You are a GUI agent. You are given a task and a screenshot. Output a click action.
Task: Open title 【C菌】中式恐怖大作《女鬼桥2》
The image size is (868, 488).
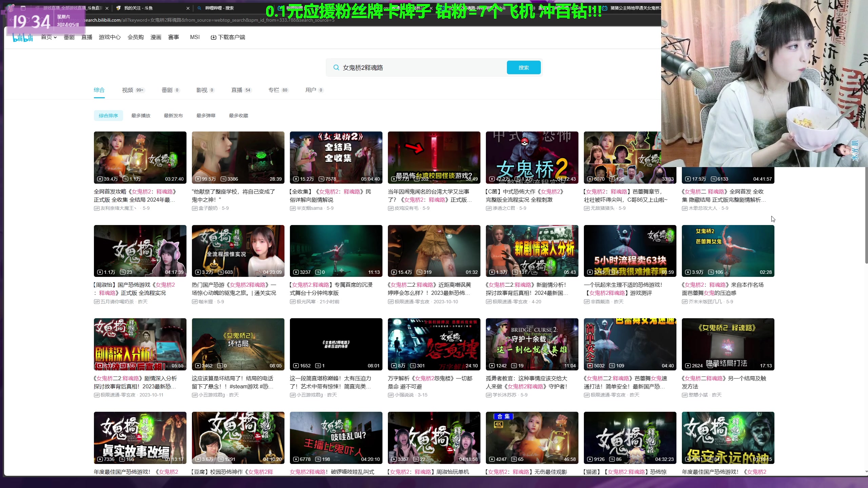pyautogui.click(x=525, y=196)
